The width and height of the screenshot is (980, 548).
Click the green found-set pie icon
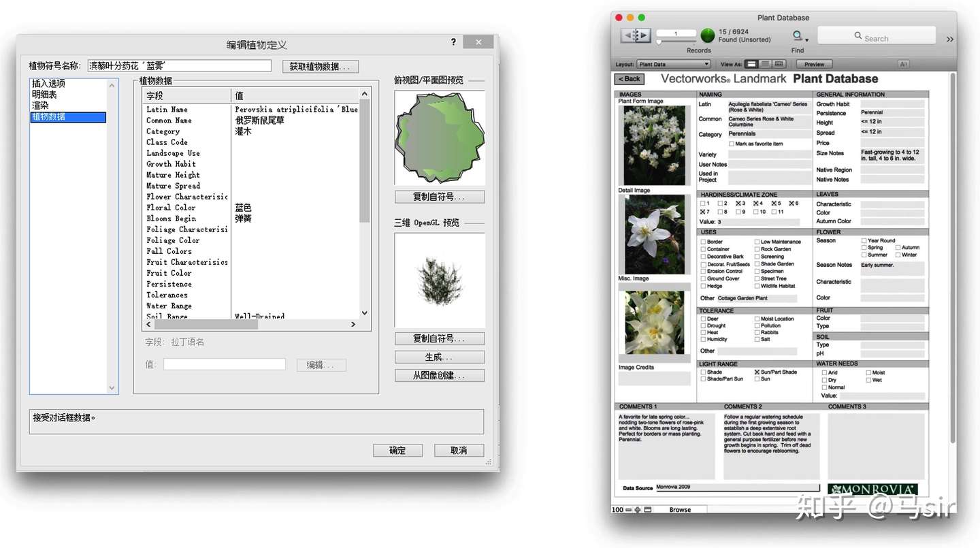pyautogui.click(x=708, y=35)
